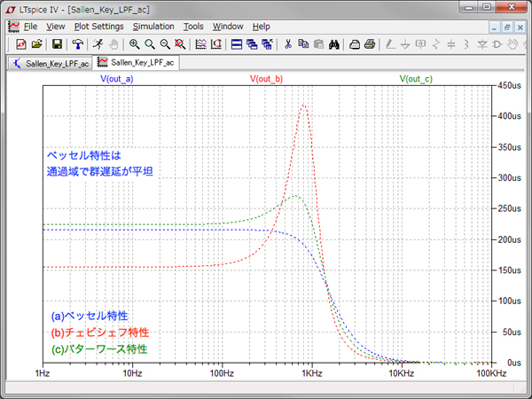This screenshot has height=399, width=532.
Task: Click the Find binoculars icon
Action: pyautogui.click(x=334, y=43)
